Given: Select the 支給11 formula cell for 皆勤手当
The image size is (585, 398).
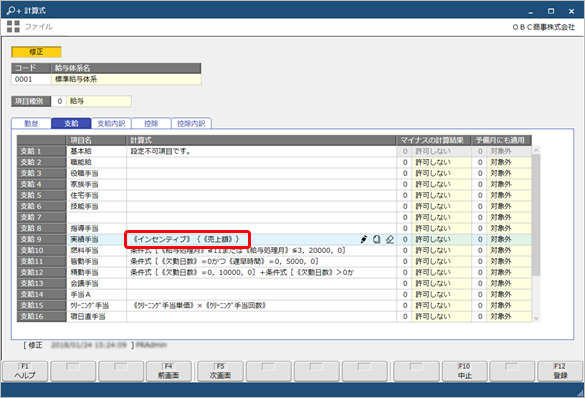Looking at the screenshot, I should (261, 261).
